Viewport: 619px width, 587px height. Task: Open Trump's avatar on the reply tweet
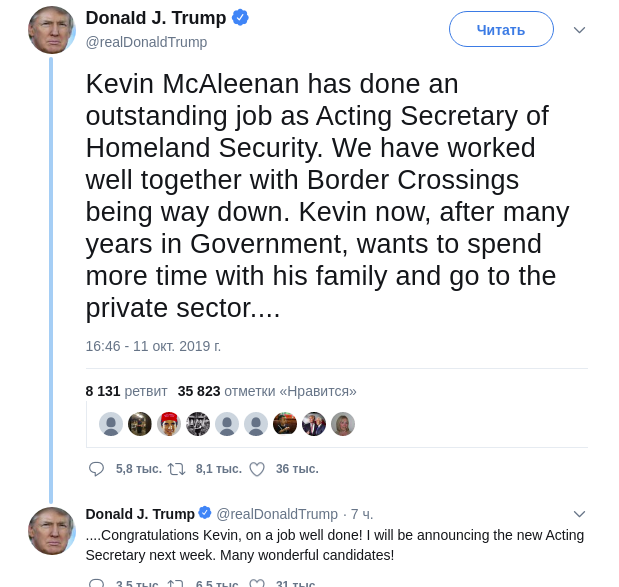pos(51,531)
